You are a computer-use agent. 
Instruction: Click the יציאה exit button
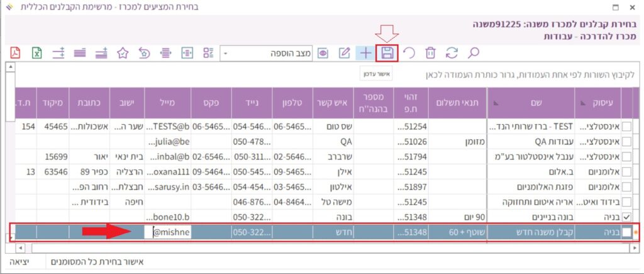pos(22,261)
